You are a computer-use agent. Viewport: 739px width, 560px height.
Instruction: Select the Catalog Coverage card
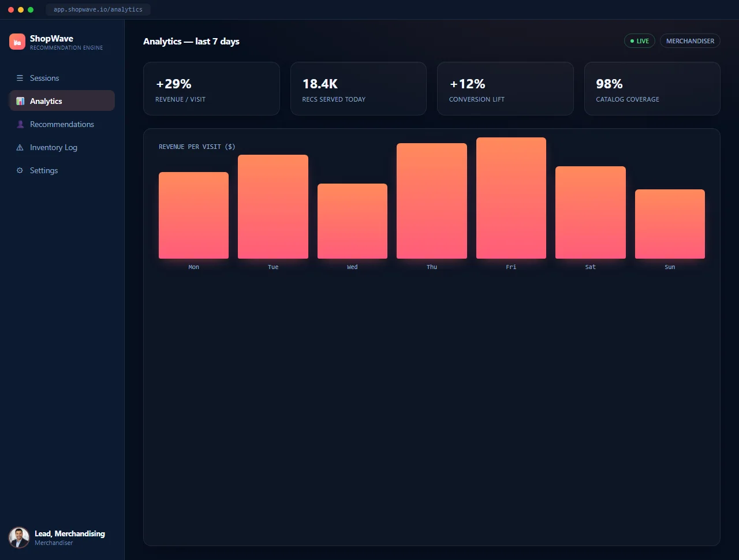[652, 89]
